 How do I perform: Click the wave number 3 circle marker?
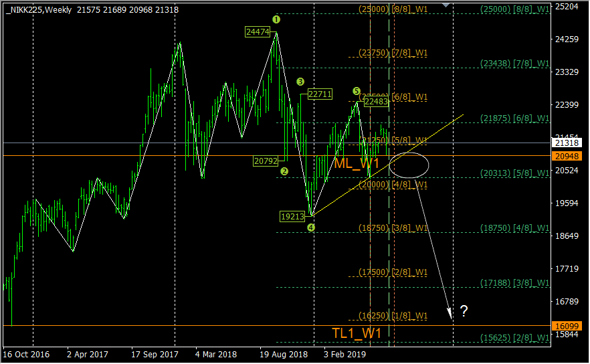click(x=300, y=82)
